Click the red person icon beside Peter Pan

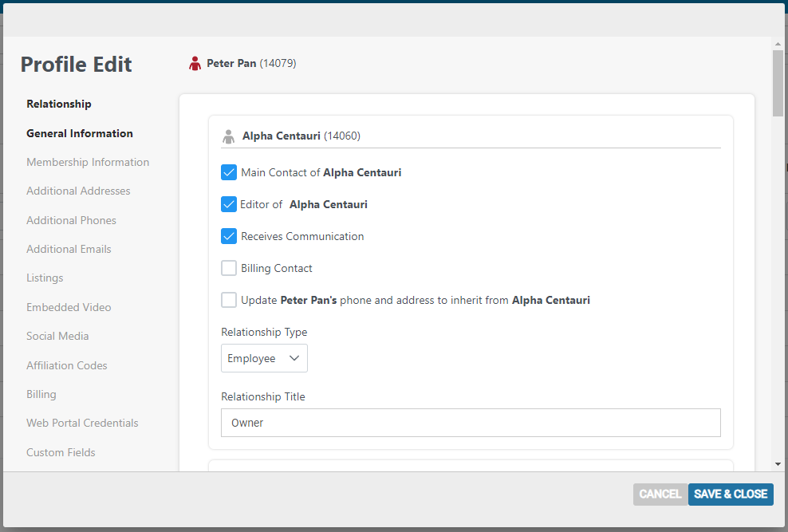(195, 63)
